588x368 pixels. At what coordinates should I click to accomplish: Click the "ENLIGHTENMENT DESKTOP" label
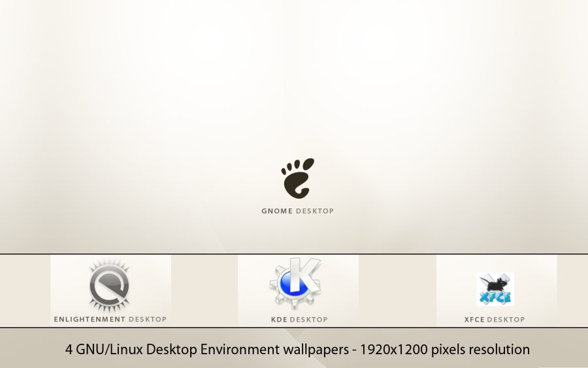click(x=110, y=319)
